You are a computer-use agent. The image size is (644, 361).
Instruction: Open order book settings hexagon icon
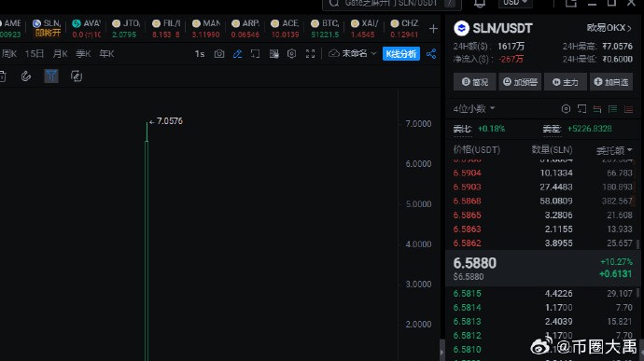(x=566, y=109)
